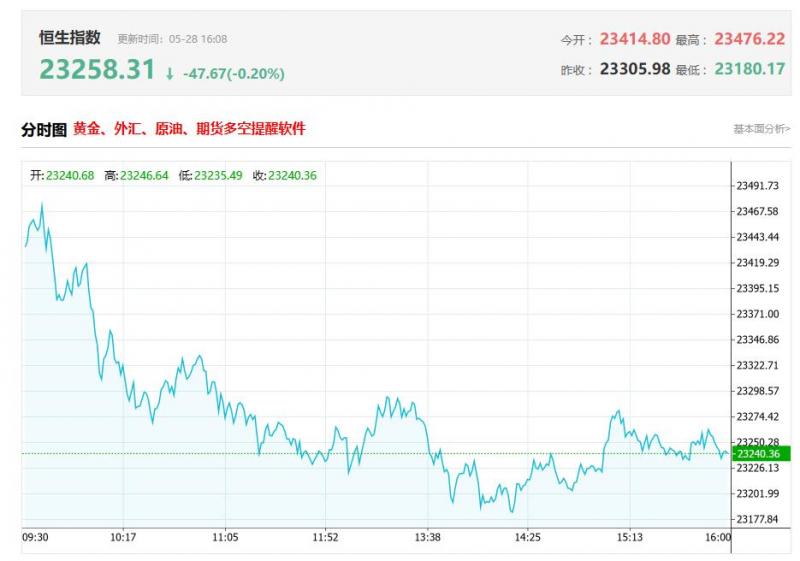Click the green 23240.36 price marker
Viewport: 800px width, 561px height.
[x=761, y=454]
